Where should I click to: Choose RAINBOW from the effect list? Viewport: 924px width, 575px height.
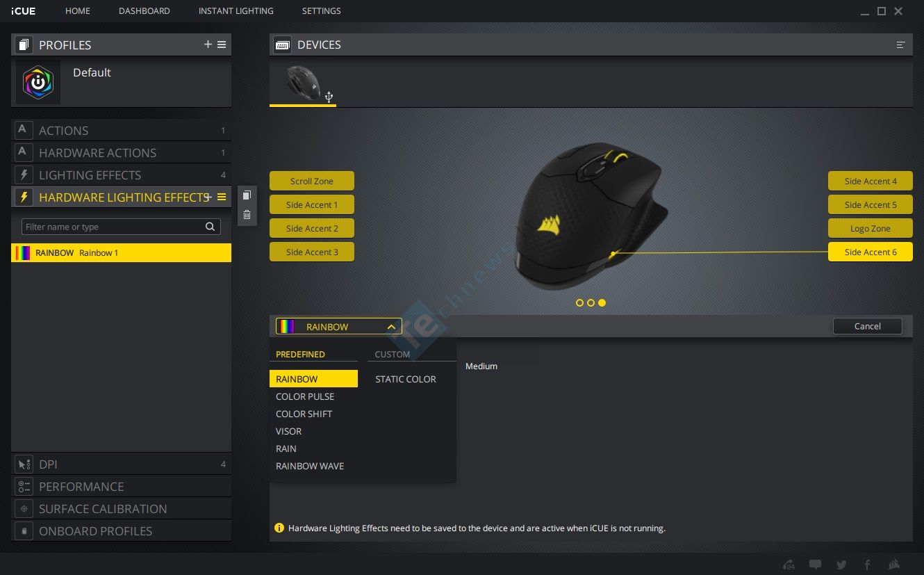(x=313, y=379)
